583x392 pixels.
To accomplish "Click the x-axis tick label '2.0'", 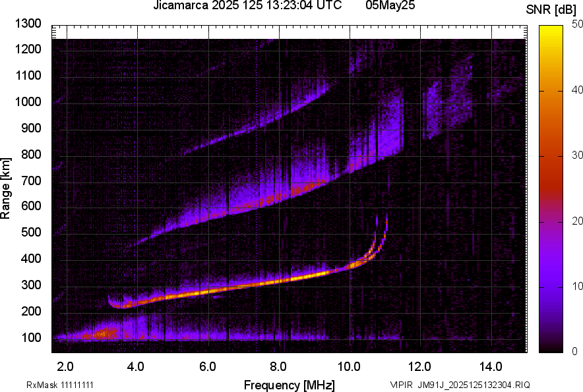I will tap(65, 367).
